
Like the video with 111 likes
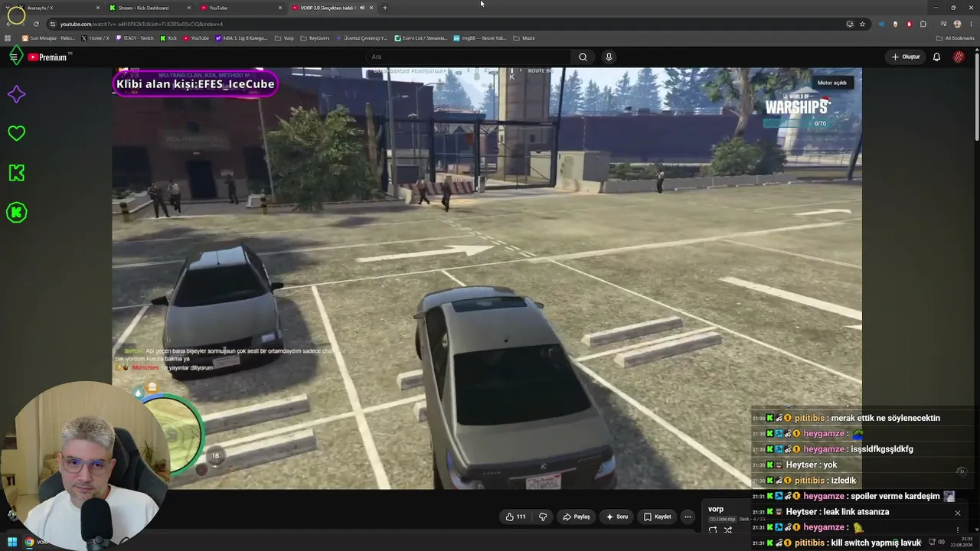tap(515, 517)
